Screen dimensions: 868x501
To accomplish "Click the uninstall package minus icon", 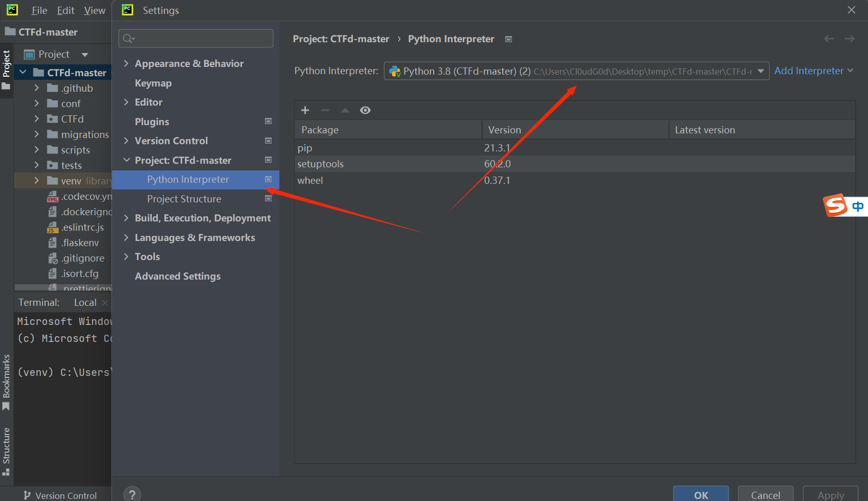I will pyautogui.click(x=325, y=110).
